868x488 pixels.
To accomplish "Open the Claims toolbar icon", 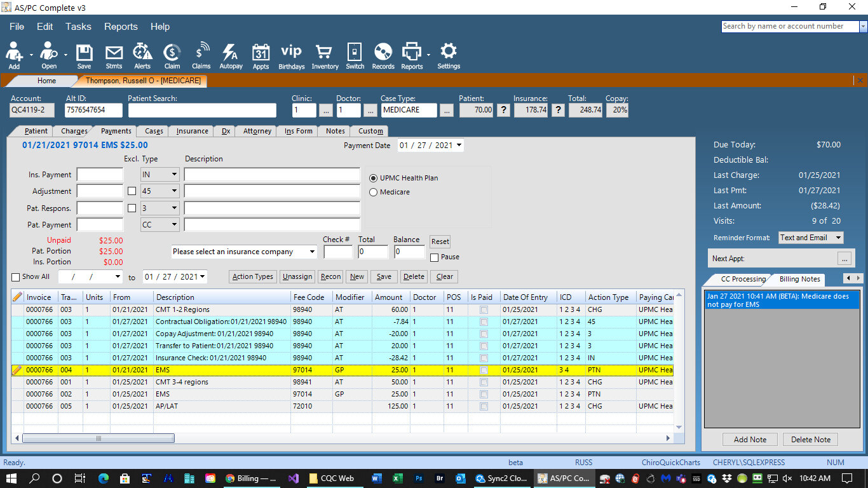I will coord(201,56).
